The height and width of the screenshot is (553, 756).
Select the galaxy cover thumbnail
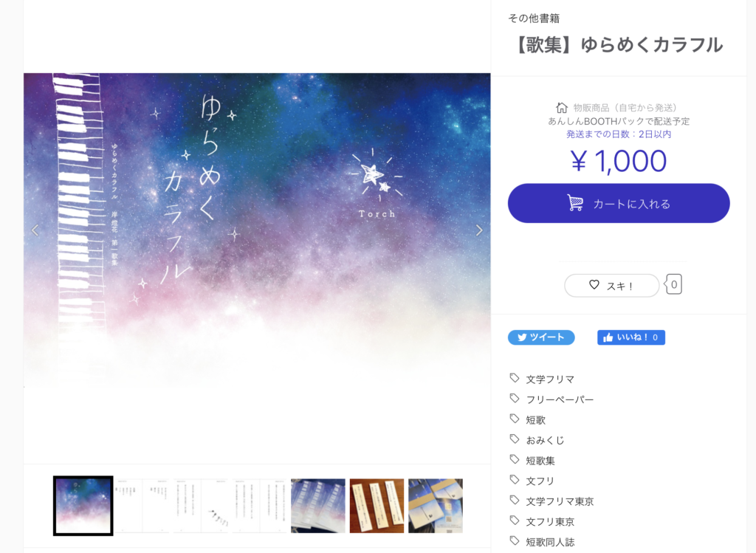(x=83, y=506)
